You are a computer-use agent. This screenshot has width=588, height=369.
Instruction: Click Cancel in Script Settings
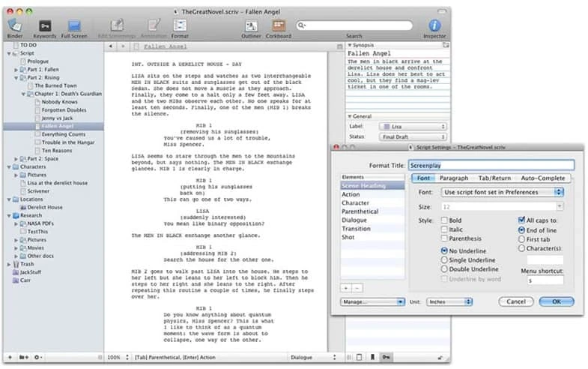516,301
